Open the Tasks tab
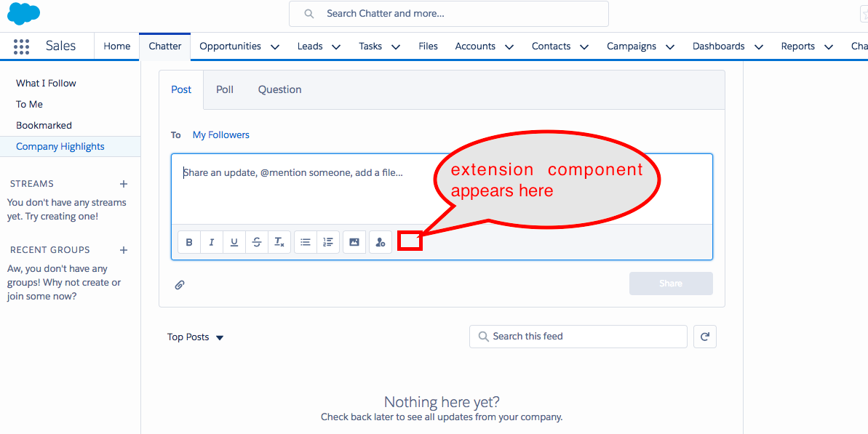868x434 pixels. 370,47
